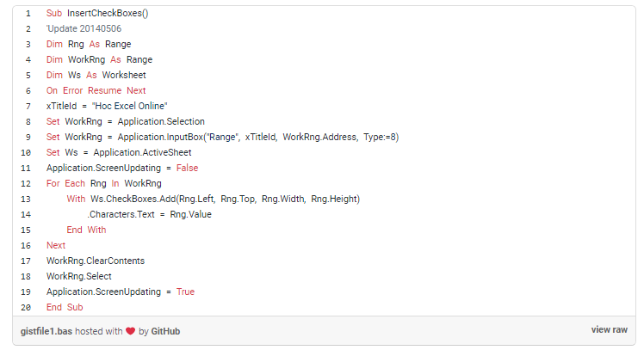644x350 pixels.
Task: Click the Ws.CheckBoxes.Add code text
Action: (x=131, y=199)
